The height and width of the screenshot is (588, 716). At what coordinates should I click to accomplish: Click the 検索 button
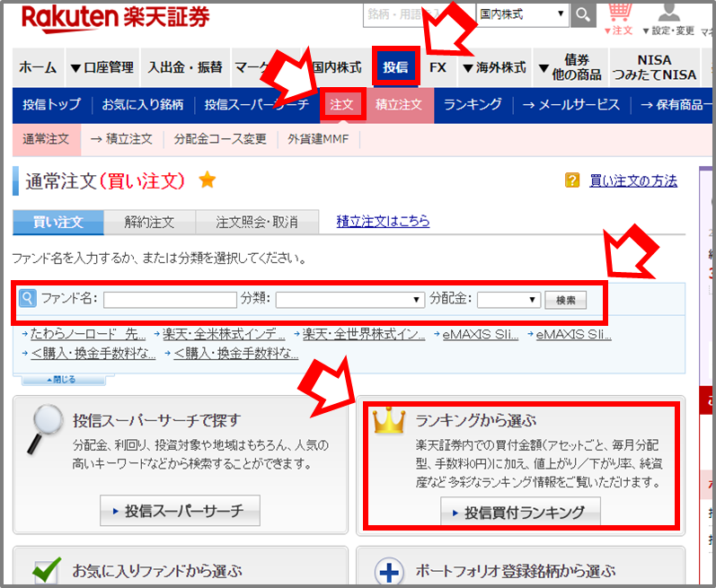[x=565, y=300]
